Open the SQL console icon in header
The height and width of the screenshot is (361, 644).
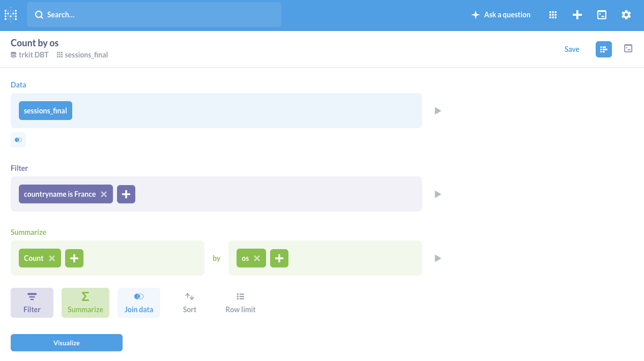[x=602, y=15]
